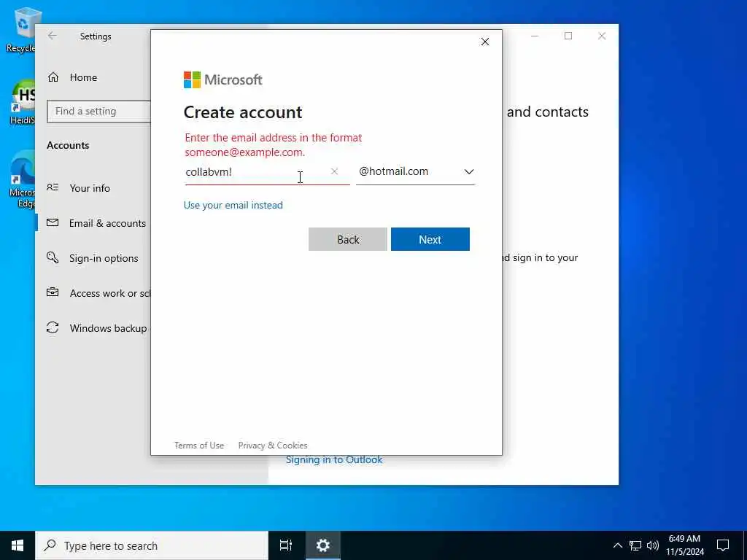
Task: Click the Accounts heading in Settings sidebar
Action: pos(68,145)
